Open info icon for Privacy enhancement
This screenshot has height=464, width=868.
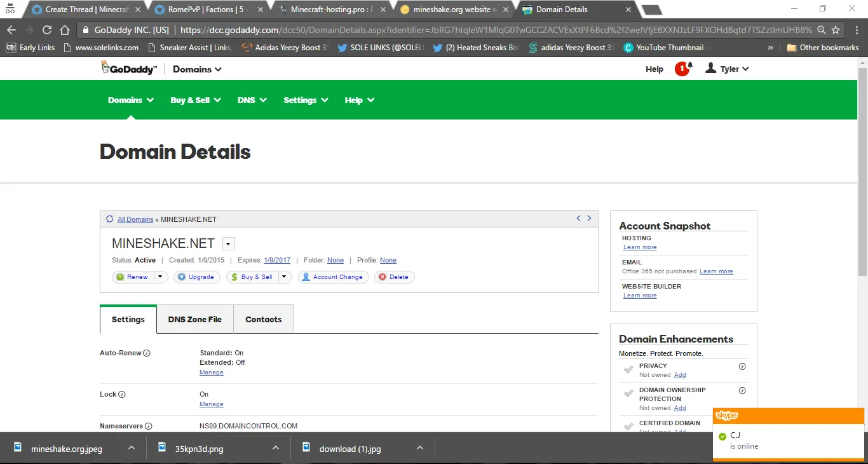click(x=742, y=366)
